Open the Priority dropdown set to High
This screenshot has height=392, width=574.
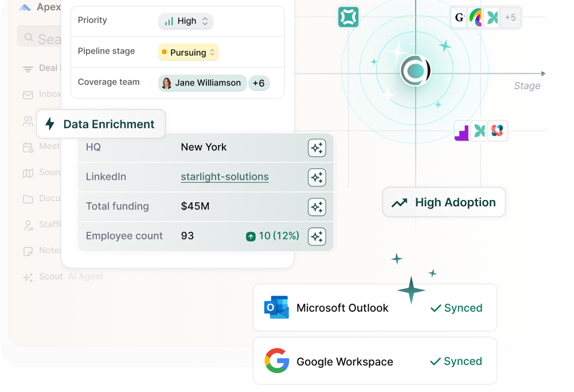tap(185, 21)
